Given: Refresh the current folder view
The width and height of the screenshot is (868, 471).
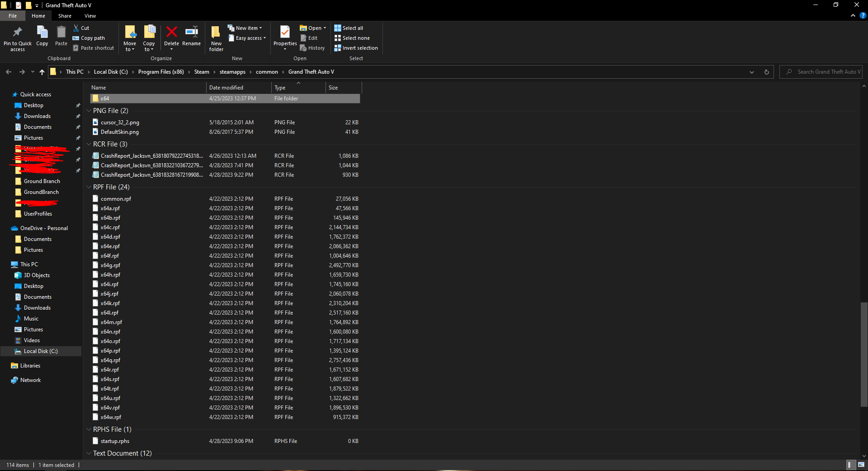Looking at the screenshot, I should [x=766, y=72].
